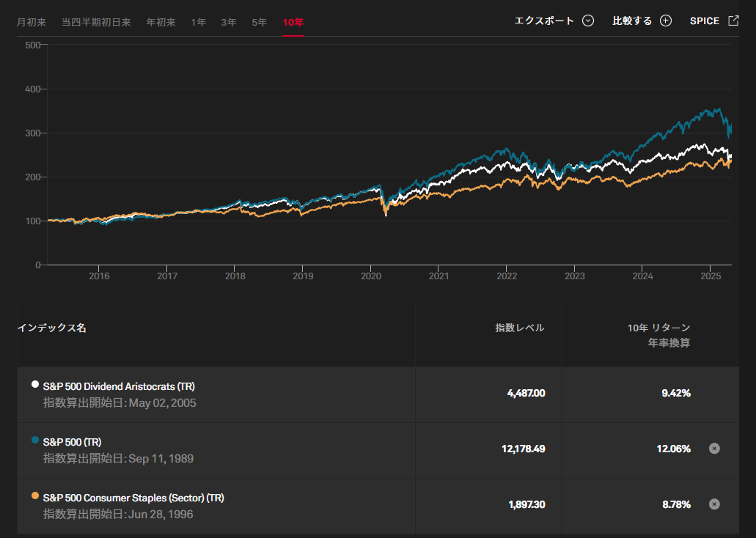Show the 1年 chart range

click(x=198, y=22)
